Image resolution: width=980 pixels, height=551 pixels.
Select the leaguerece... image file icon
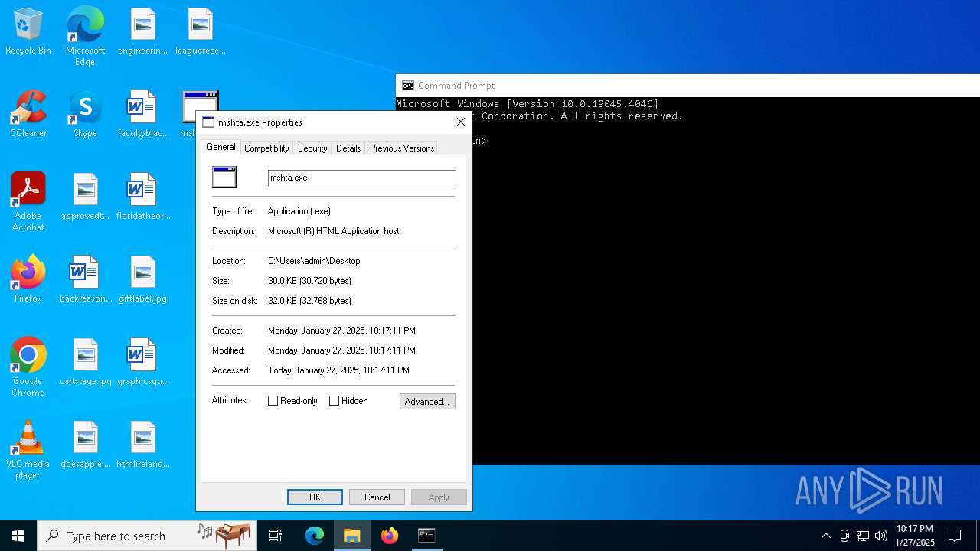coord(200,31)
